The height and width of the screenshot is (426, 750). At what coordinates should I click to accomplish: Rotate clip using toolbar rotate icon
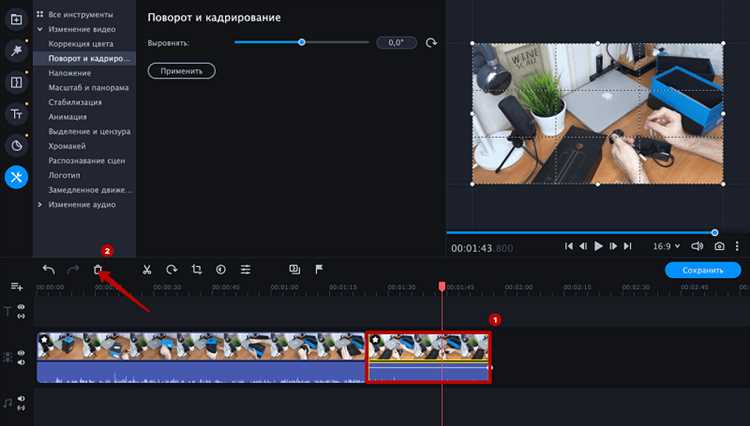172,270
